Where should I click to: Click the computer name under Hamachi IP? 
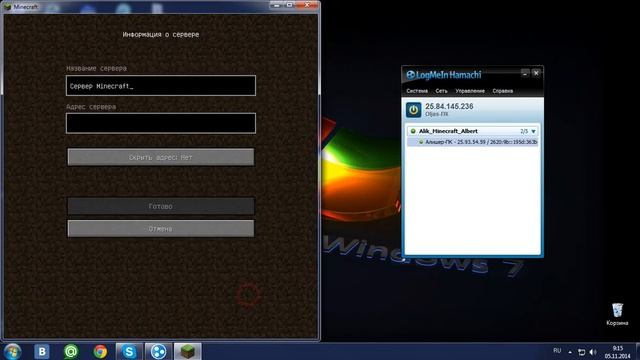click(x=437, y=114)
